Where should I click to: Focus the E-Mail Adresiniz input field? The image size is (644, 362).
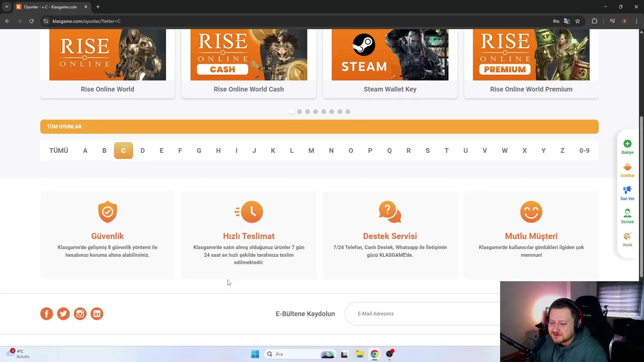[423, 314]
